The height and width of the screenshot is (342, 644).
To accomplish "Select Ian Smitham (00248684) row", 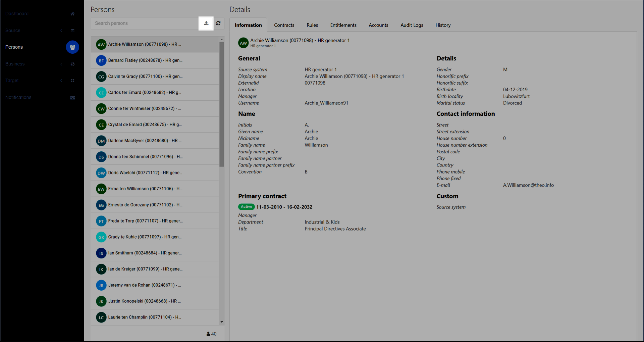I will (155, 253).
